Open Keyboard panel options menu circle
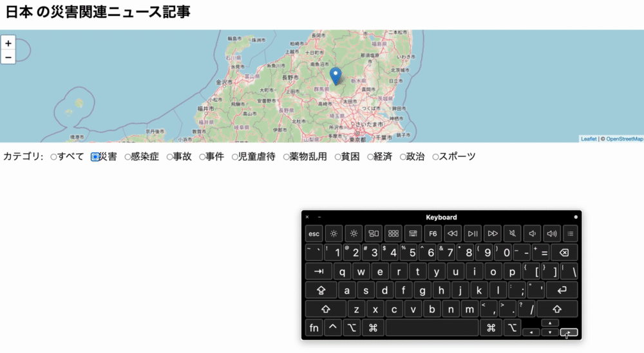 point(575,217)
